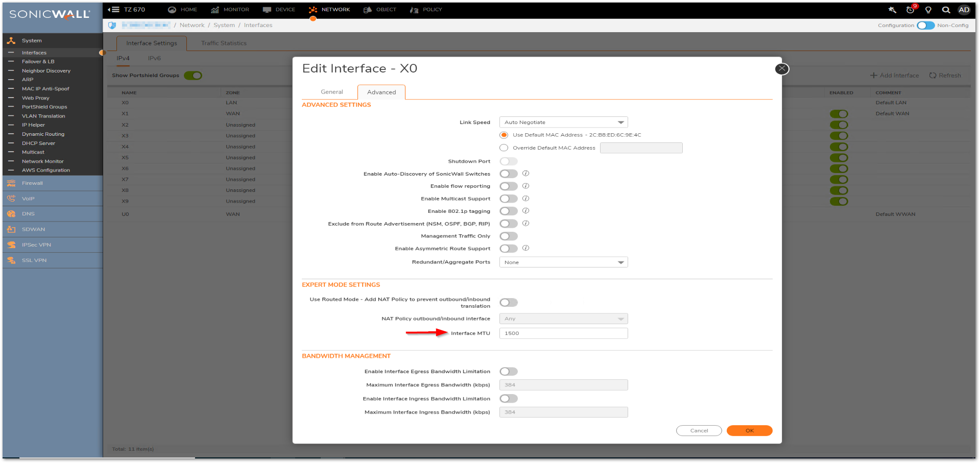The image size is (980, 463).
Task: Open Failover & LB in sidebar
Action: (x=38, y=62)
